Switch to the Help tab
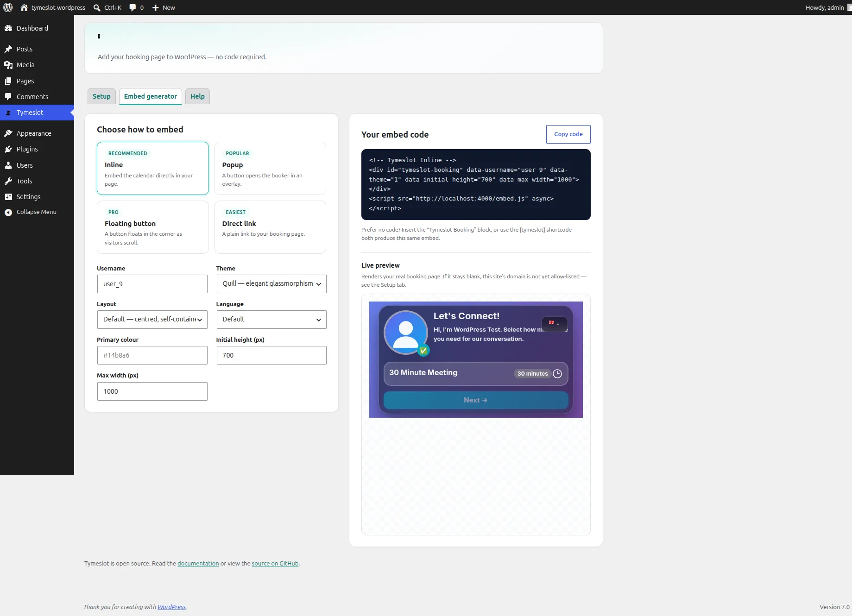852x616 pixels. tap(197, 96)
